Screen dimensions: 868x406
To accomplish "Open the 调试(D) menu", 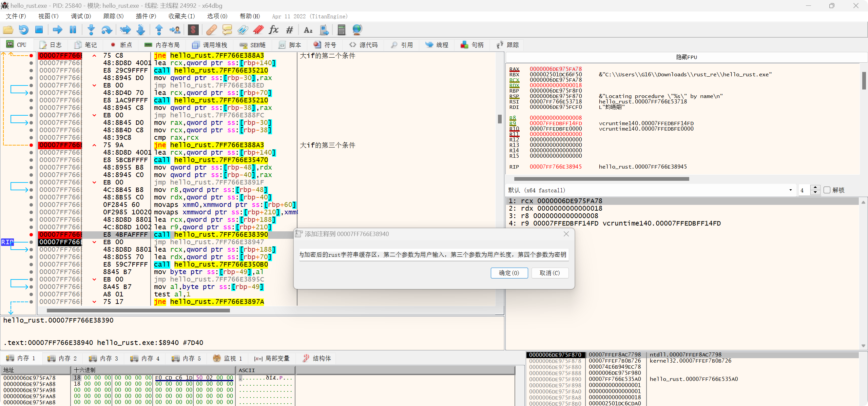I will [x=81, y=16].
